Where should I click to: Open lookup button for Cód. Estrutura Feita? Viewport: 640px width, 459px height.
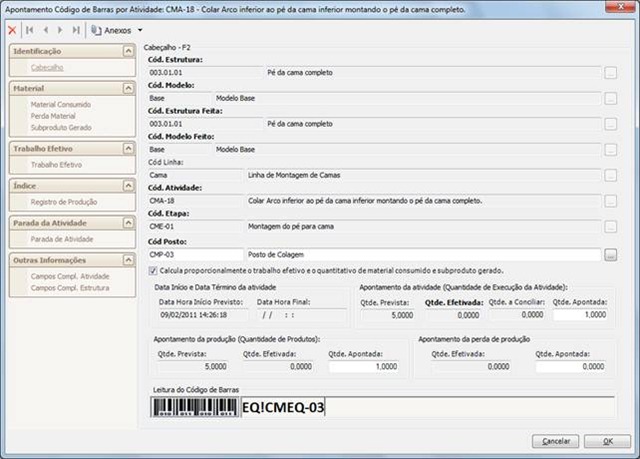(x=610, y=124)
